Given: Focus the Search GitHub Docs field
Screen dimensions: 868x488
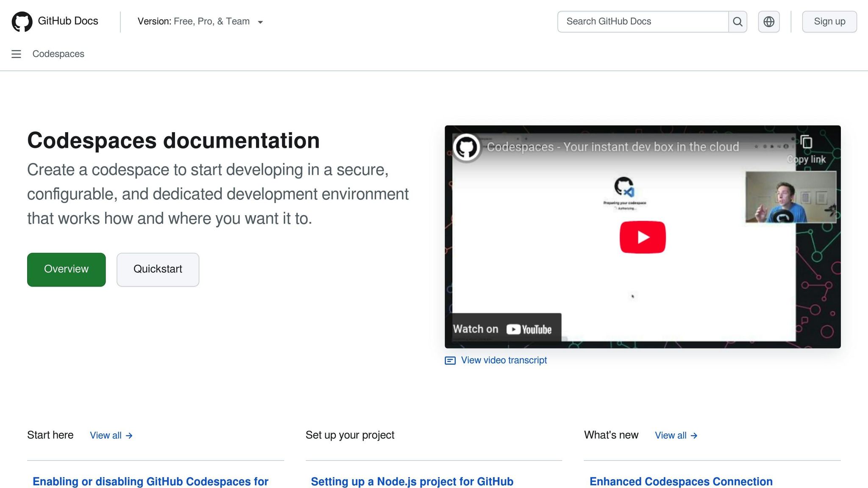Looking at the screenshot, I should [x=643, y=22].
